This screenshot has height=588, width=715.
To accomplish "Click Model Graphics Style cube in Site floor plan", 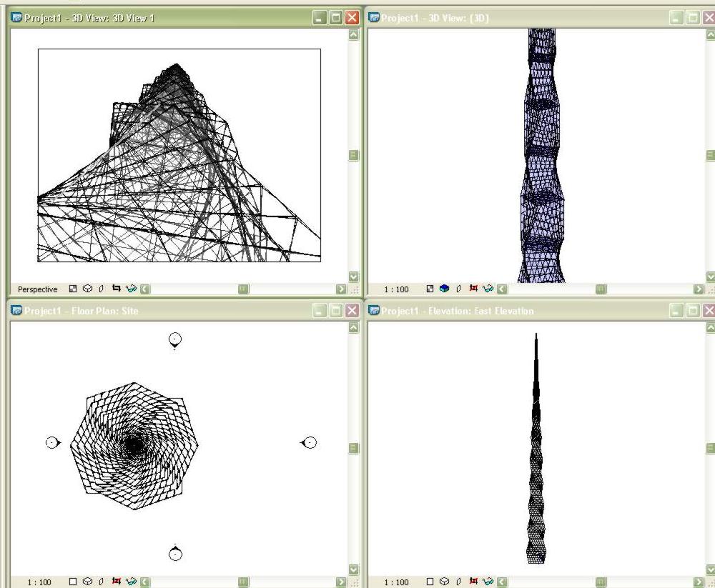I will pyautogui.click(x=87, y=581).
